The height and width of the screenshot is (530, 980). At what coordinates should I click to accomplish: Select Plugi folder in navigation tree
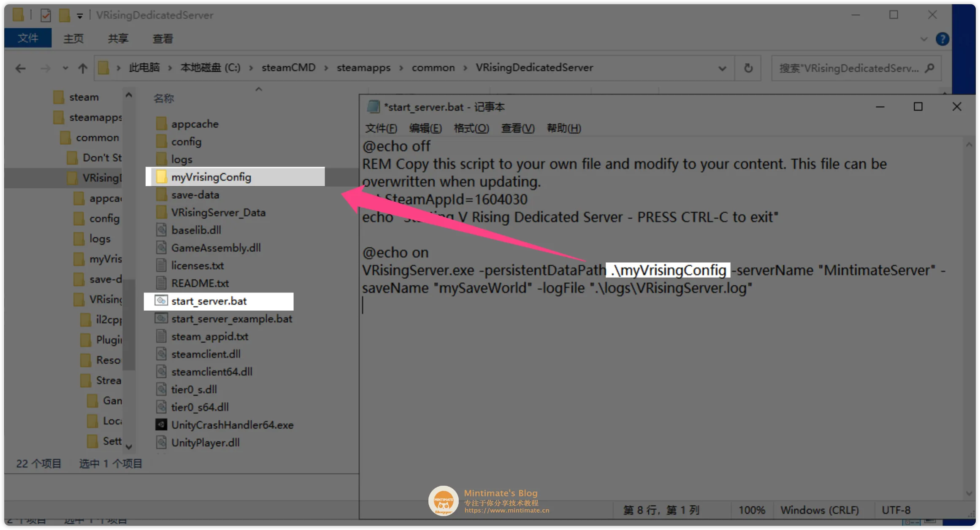101,340
